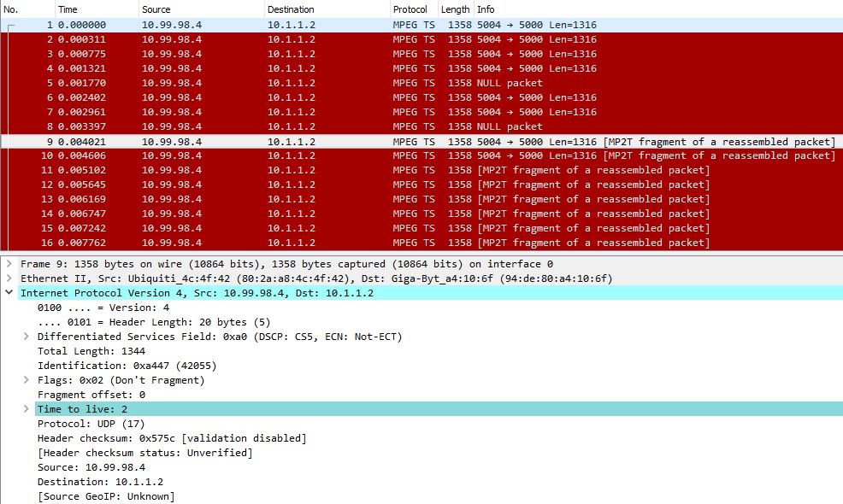Select the Identification: 0xa447 field
The height and width of the screenshot is (504, 843).
[127, 366]
